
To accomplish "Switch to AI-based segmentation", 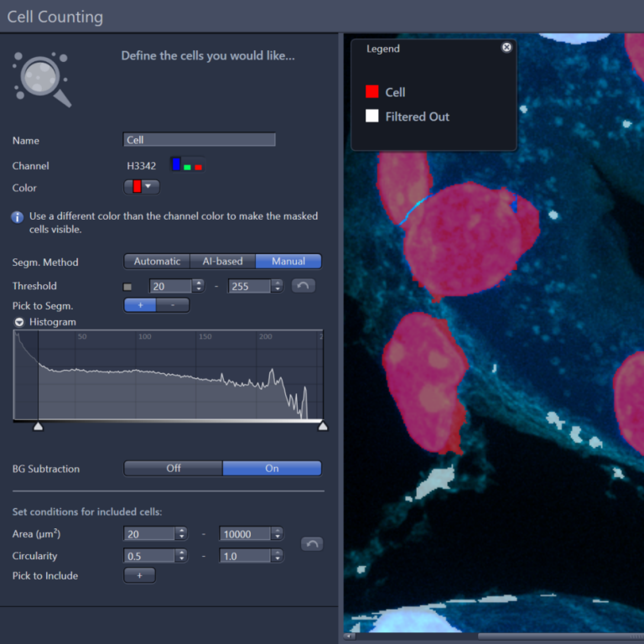I will [222, 262].
